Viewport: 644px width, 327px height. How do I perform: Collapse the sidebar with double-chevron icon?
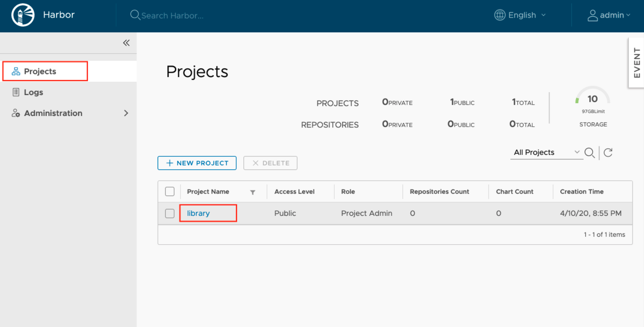point(126,43)
